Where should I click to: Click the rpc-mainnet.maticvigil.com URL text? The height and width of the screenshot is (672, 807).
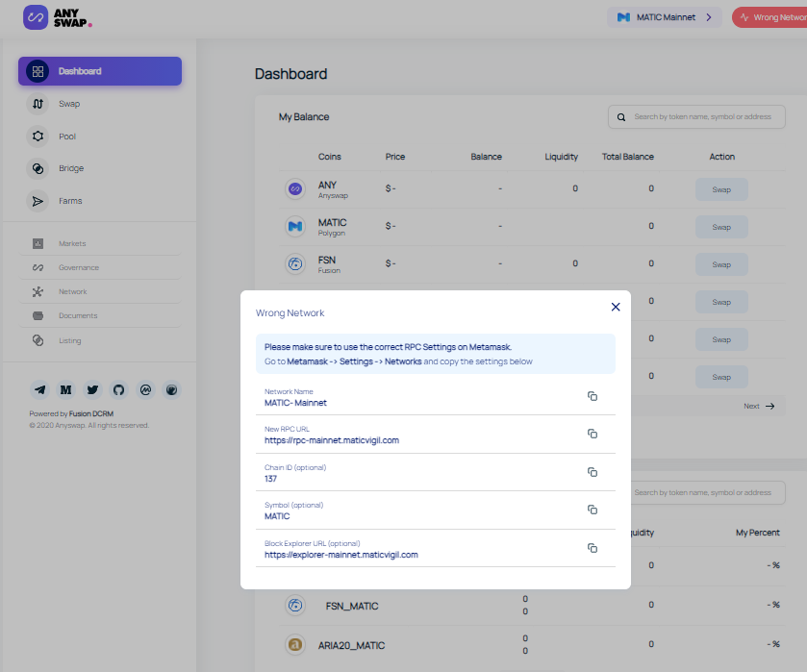click(x=332, y=440)
